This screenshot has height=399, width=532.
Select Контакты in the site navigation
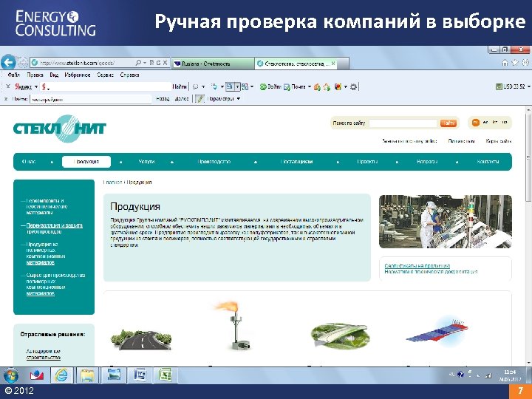(488, 162)
